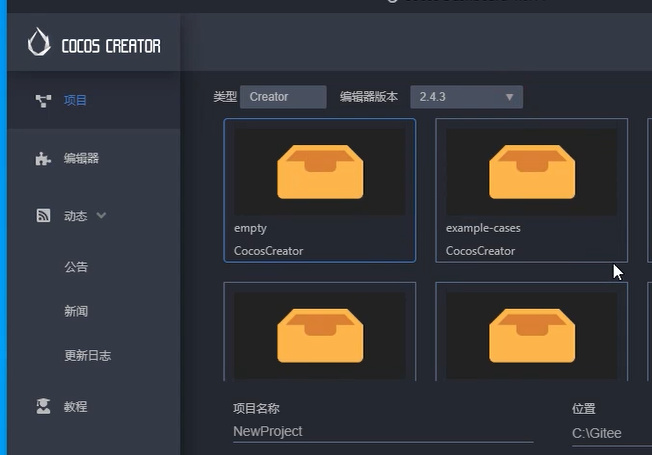The image size is (652, 455).
Task: Click CocosCreator text under example-cases
Action: point(481,251)
